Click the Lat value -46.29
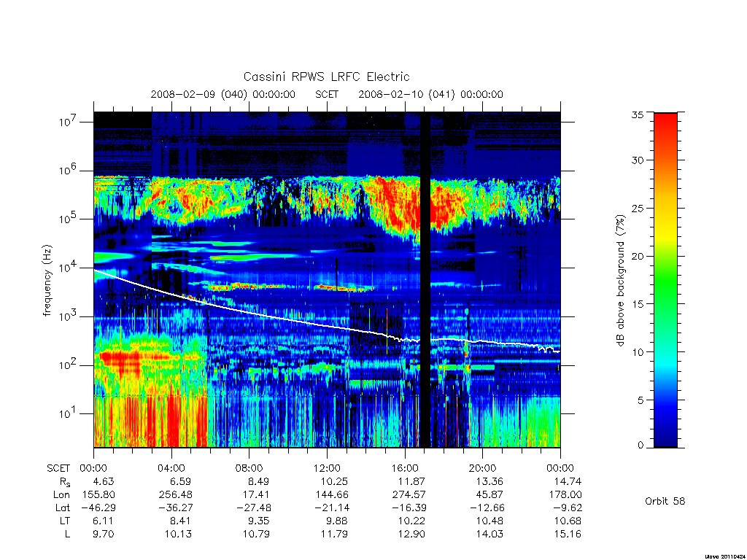The image size is (747, 560). (98, 507)
